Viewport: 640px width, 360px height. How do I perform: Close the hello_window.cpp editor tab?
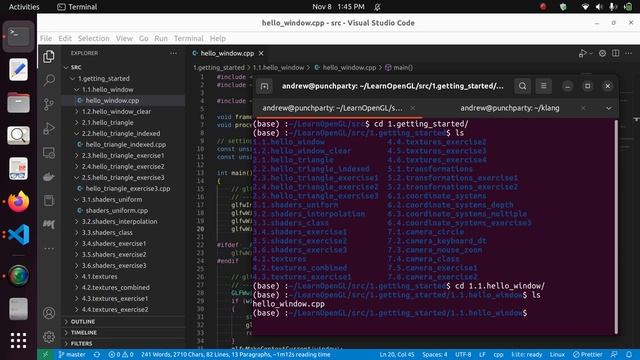[261, 53]
